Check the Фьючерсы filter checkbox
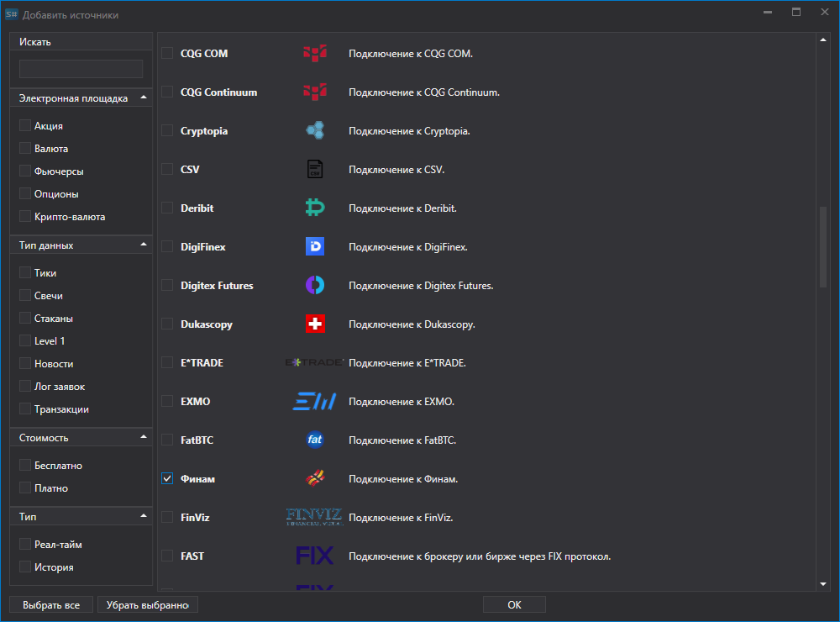 tap(25, 171)
